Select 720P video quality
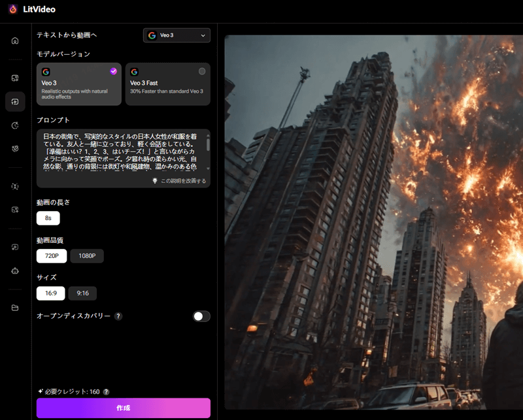 [52, 256]
